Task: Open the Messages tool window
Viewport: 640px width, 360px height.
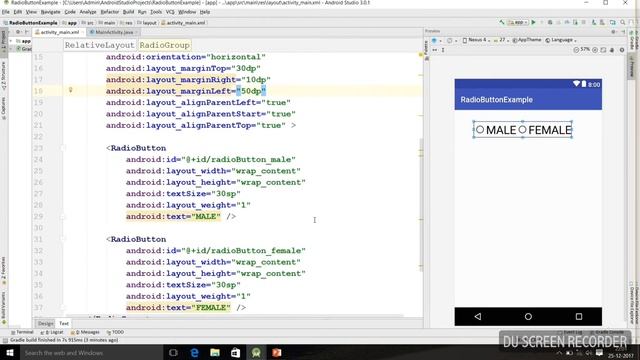Action: click(85, 332)
